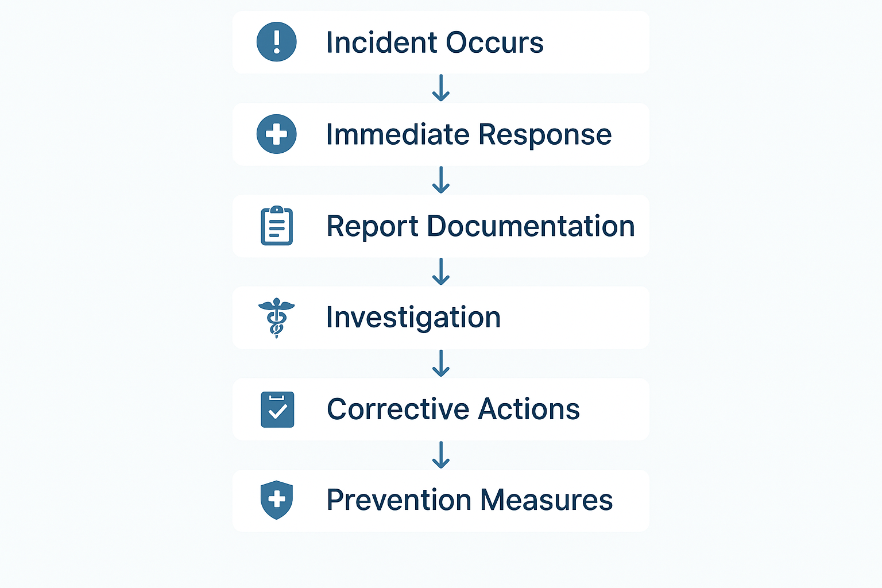Open the Immediate Response step label
Viewport: 882px width, 588px height.
(x=469, y=134)
